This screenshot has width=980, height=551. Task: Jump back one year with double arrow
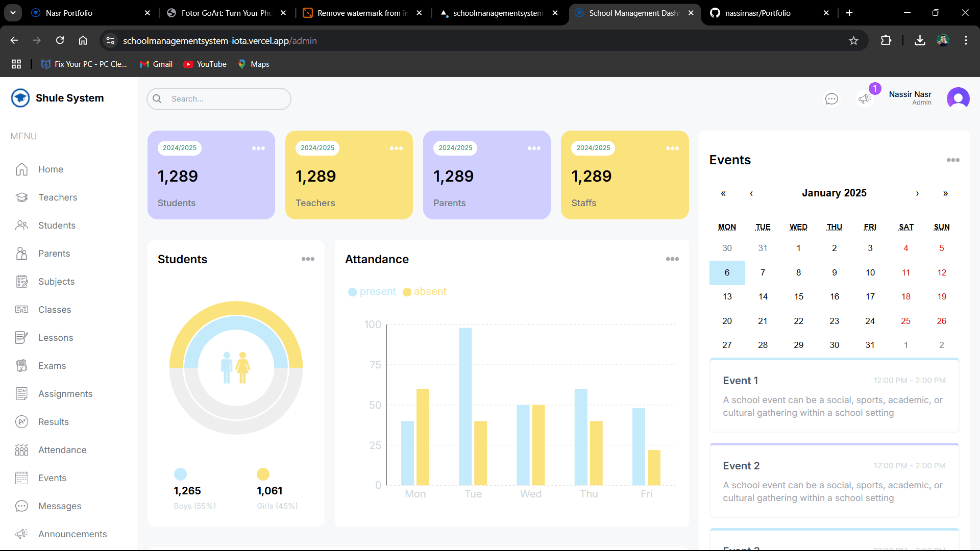coord(723,193)
